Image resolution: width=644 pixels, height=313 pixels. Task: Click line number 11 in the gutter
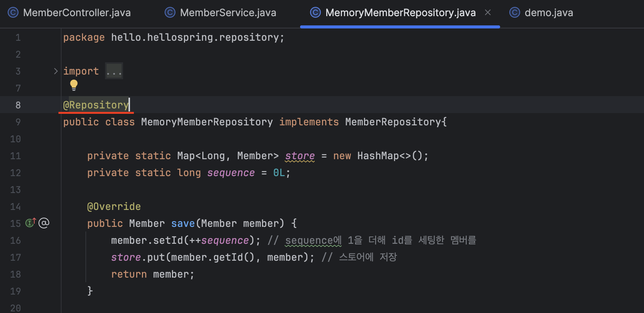tap(15, 156)
